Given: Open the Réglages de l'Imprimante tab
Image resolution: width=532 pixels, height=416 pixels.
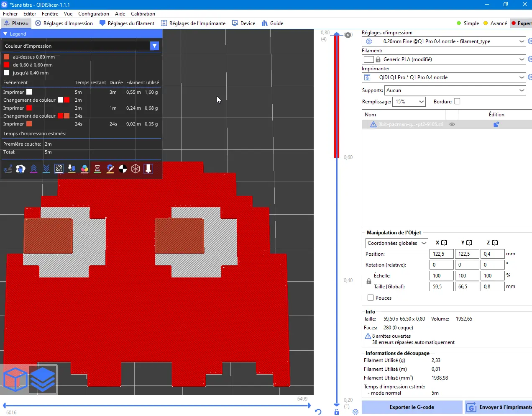Looking at the screenshot, I should click(193, 23).
